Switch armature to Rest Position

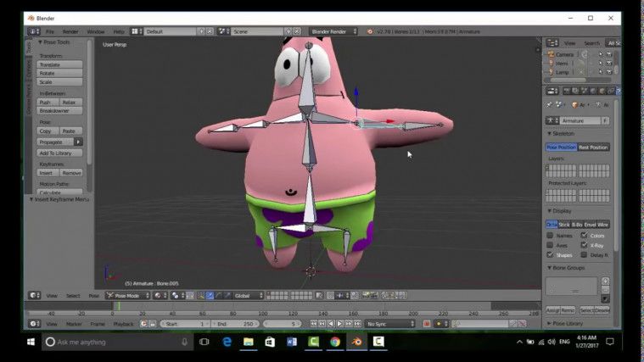click(593, 148)
